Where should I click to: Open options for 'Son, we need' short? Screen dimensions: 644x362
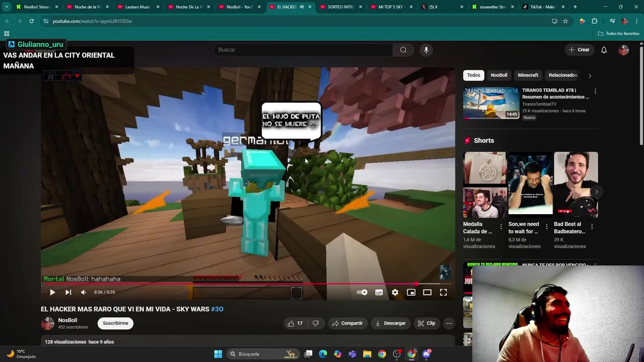pyautogui.click(x=546, y=227)
